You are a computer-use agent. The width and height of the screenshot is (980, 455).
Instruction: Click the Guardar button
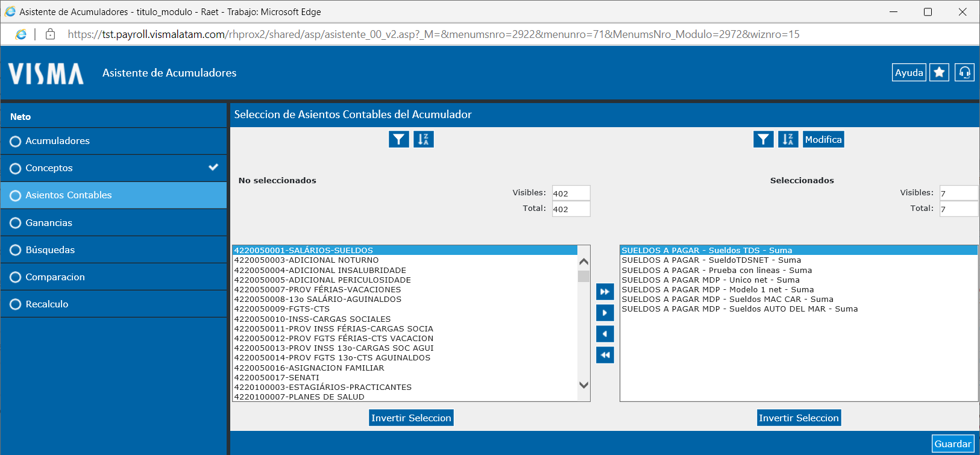point(953,444)
